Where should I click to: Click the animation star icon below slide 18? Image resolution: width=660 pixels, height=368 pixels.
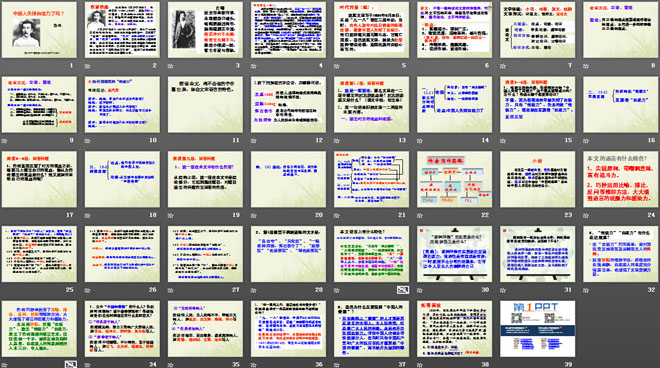[88, 216]
